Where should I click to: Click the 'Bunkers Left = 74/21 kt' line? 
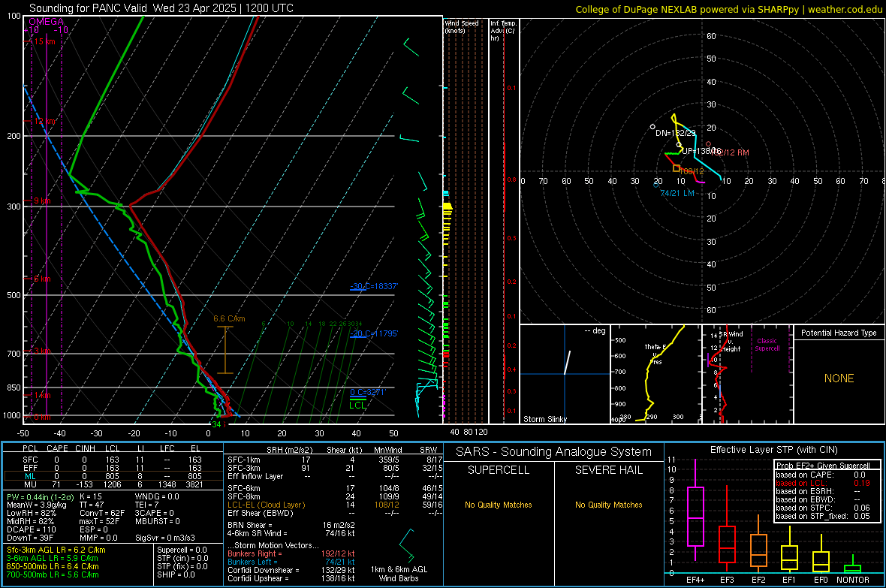[x=291, y=562]
